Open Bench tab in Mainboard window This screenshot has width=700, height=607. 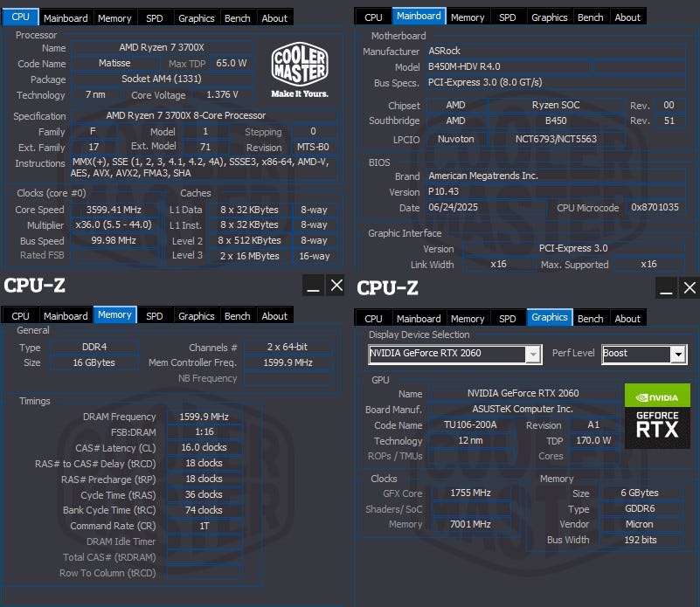(591, 17)
